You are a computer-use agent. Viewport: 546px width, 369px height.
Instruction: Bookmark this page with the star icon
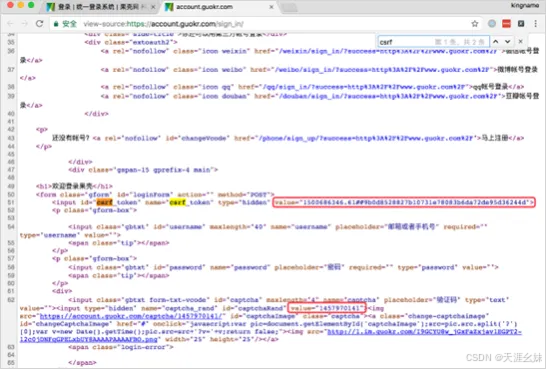475,24
